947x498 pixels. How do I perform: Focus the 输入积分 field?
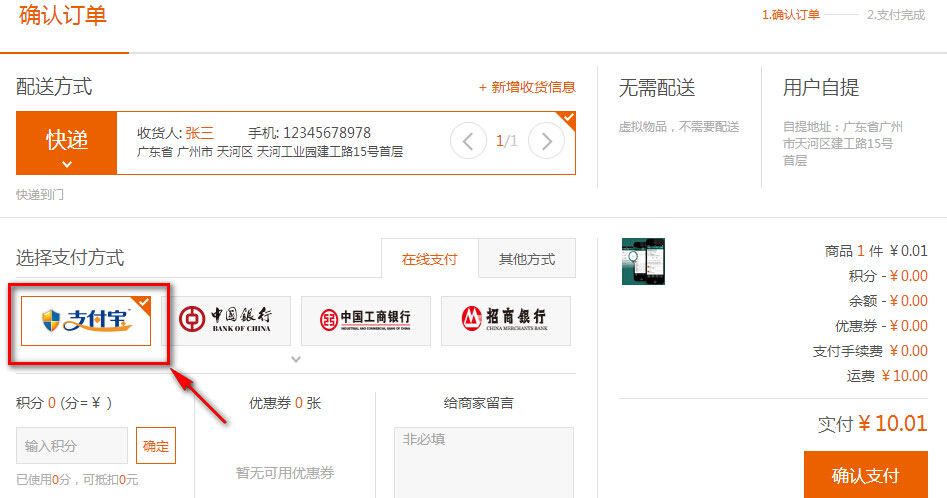[x=72, y=446]
